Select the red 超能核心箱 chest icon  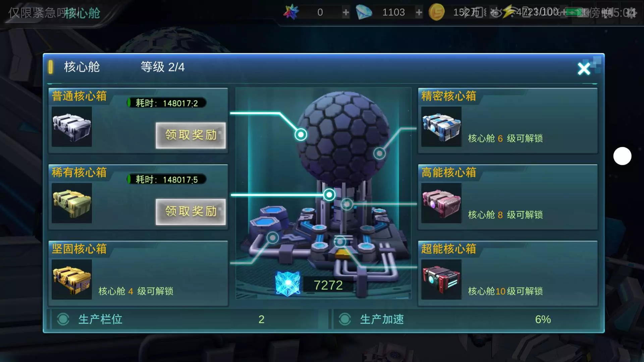pos(441,280)
